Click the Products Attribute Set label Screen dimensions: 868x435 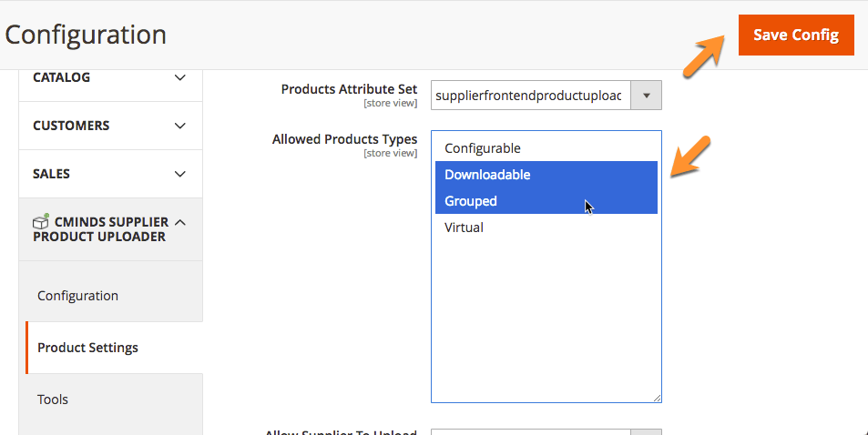tap(349, 89)
